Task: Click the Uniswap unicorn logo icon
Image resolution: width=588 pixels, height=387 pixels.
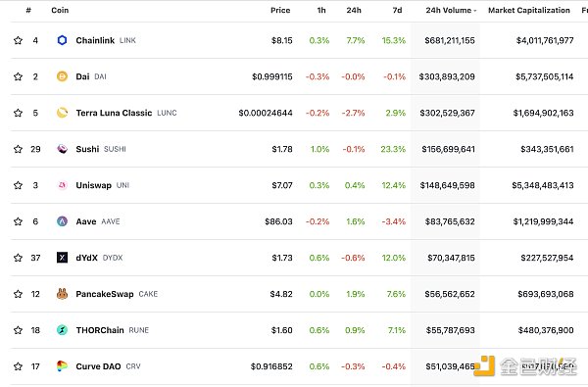Action: [63, 185]
